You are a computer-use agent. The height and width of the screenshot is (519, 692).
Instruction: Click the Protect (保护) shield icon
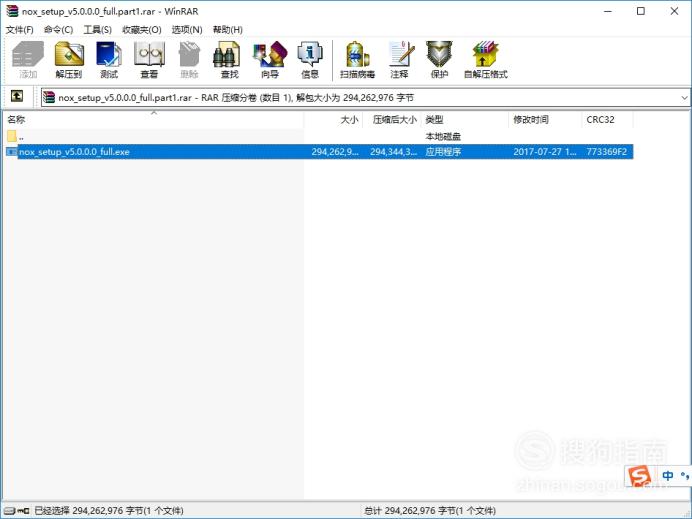(x=439, y=60)
